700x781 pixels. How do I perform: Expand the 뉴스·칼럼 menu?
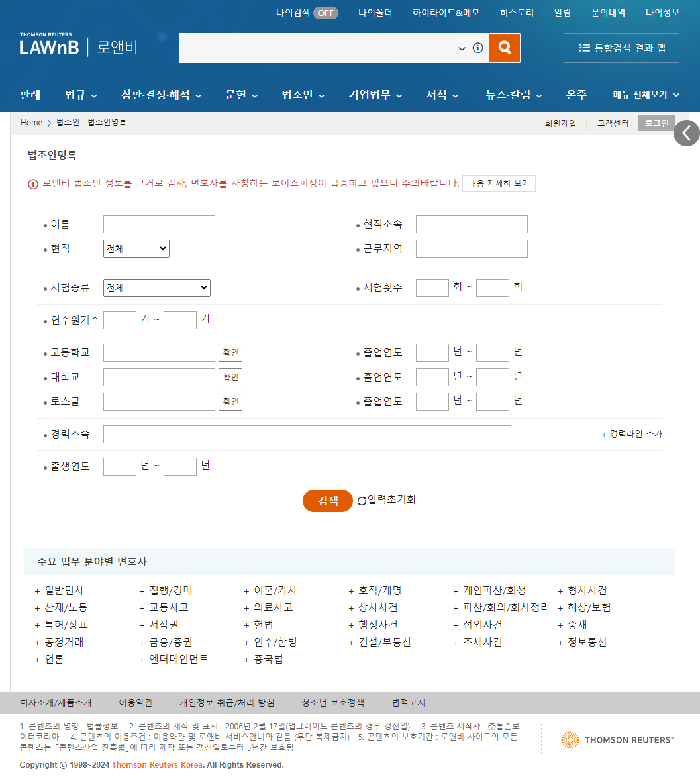[x=514, y=95]
